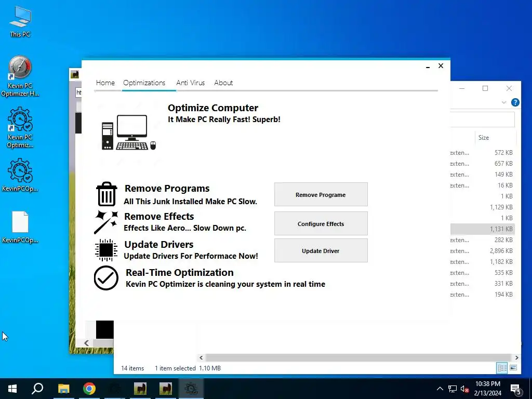Switch File Explorer to large icons view
This screenshot has width=532, height=399.
pyautogui.click(x=513, y=368)
